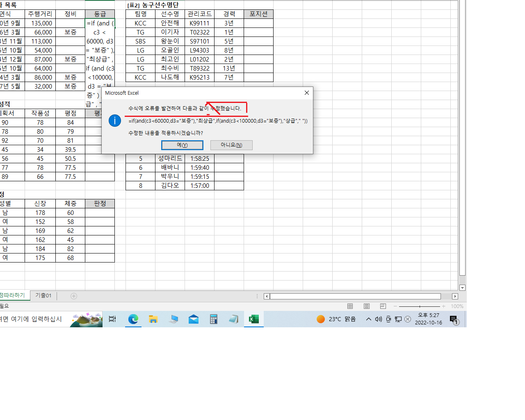Click the 아니요(N) button to reject correction
This screenshot has width=525, height=420.
tap(231, 145)
